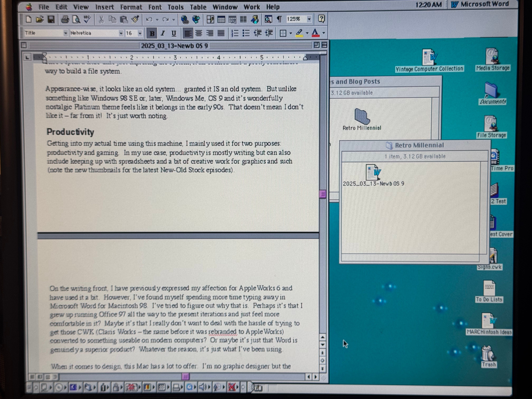Expand the Redo history arrow
Image resolution: width=532 pixels, height=399 pixels.
point(174,20)
